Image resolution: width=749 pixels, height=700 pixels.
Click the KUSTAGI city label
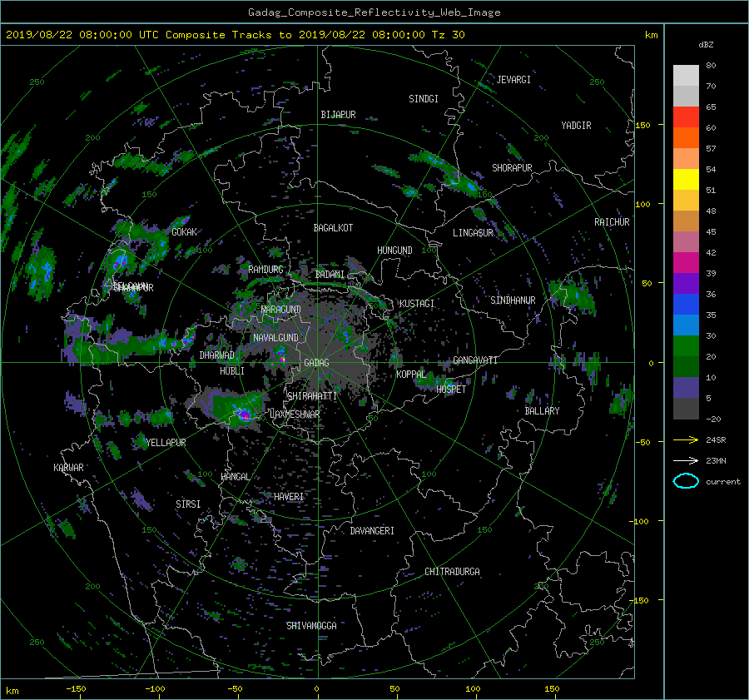point(417,304)
